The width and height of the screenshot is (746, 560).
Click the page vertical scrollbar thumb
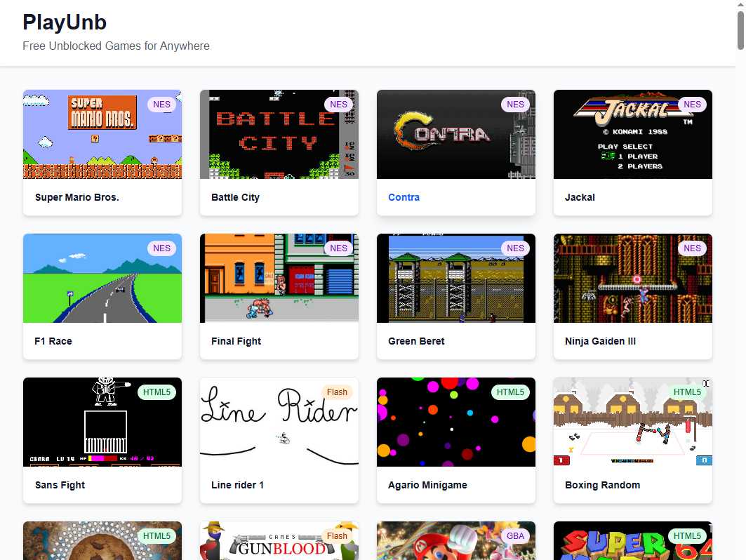(x=740, y=30)
